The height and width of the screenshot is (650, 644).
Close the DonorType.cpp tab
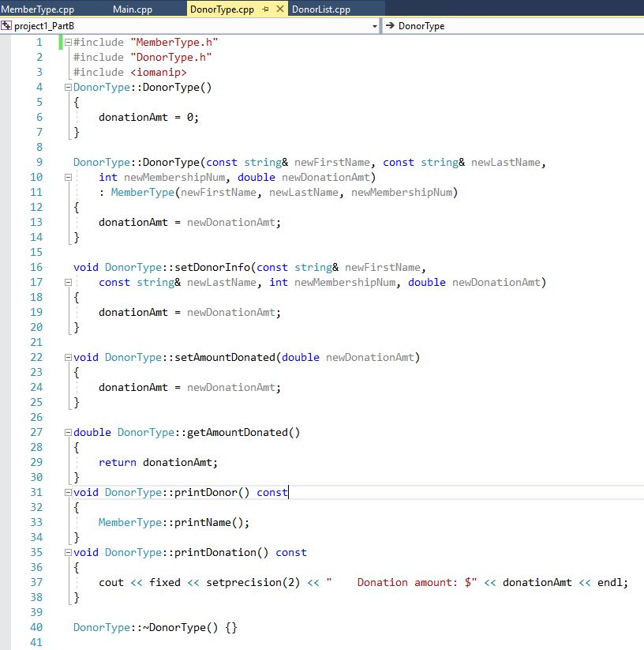(x=281, y=7)
